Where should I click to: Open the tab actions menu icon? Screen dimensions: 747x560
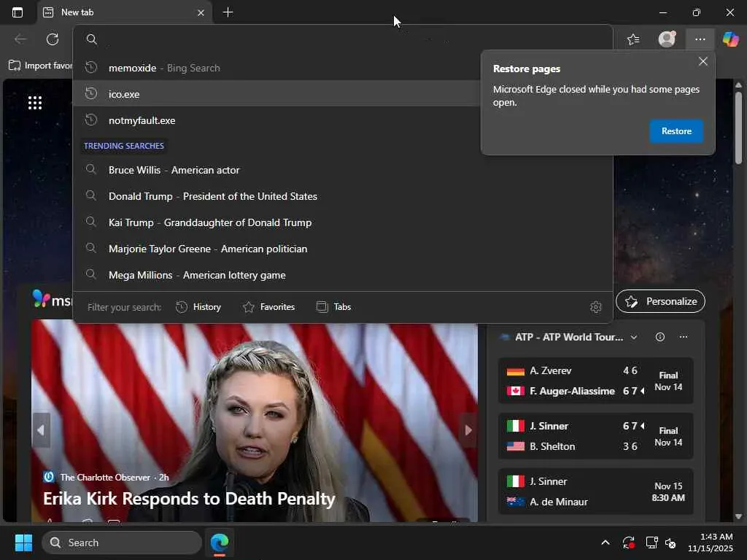click(18, 12)
